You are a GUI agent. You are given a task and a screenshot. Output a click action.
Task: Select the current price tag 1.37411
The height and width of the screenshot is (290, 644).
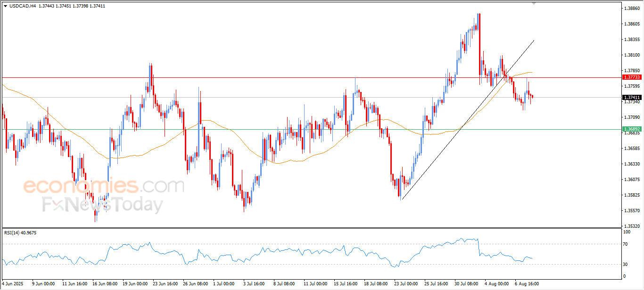(632, 98)
